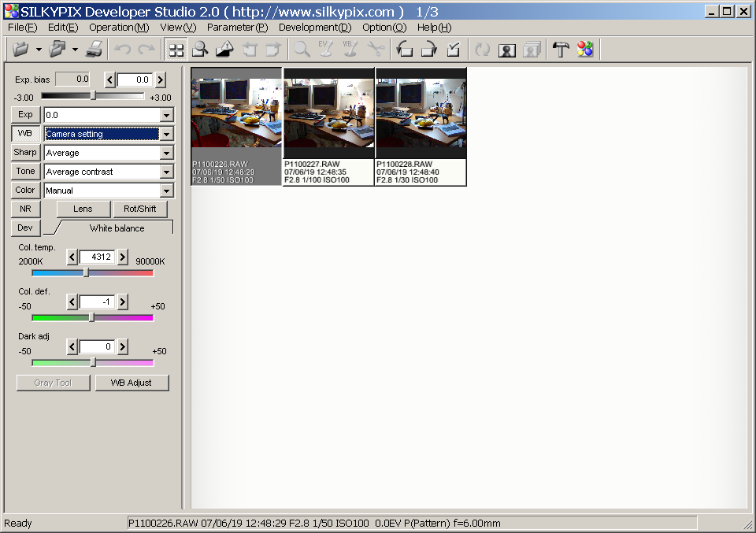Toggle the Sharp category button
This screenshot has width=756, height=533.
(25, 153)
